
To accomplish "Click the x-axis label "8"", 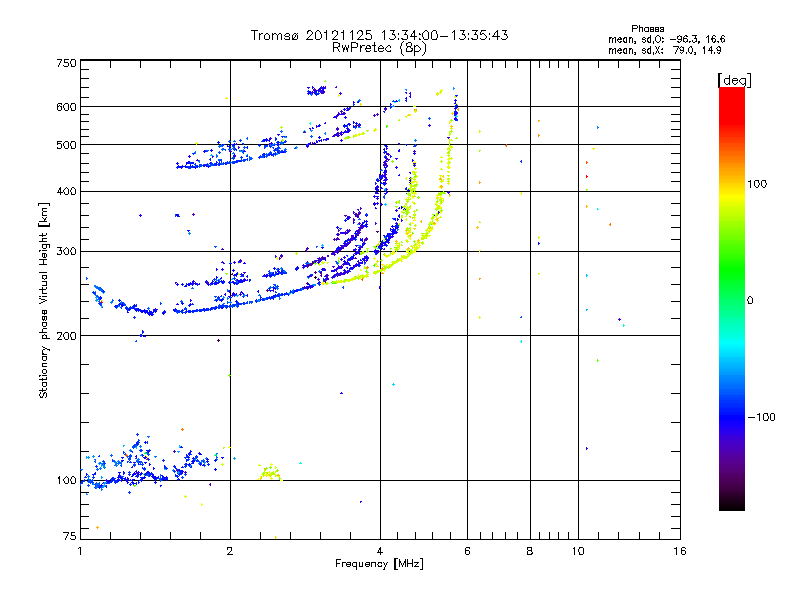I will coord(530,551).
